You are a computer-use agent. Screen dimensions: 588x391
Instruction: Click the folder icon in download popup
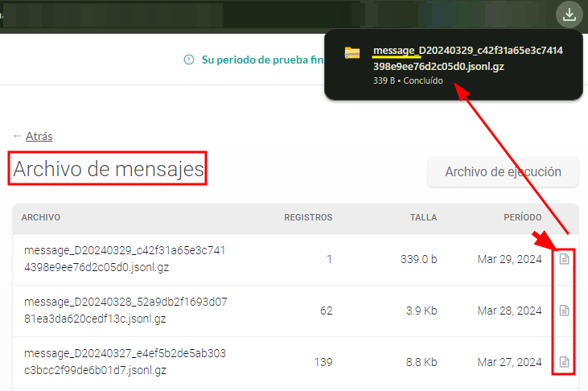coord(352,53)
